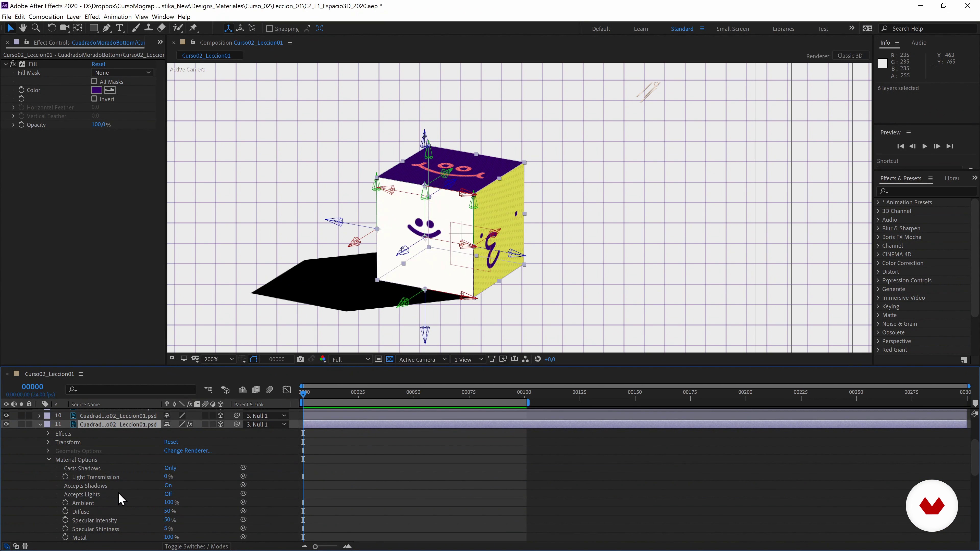Click the snapshot camera icon
The height and width of the screenshot is (551, 980).
click(300, 359)
